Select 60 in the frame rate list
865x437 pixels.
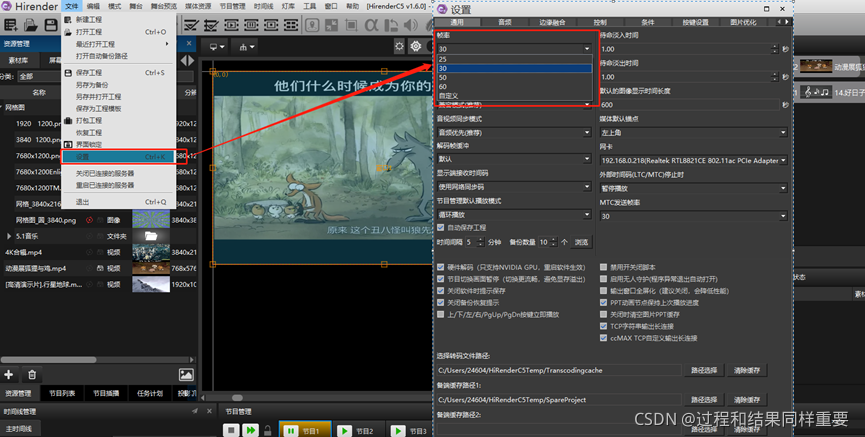pyautogui.click(x=514, y=87)
